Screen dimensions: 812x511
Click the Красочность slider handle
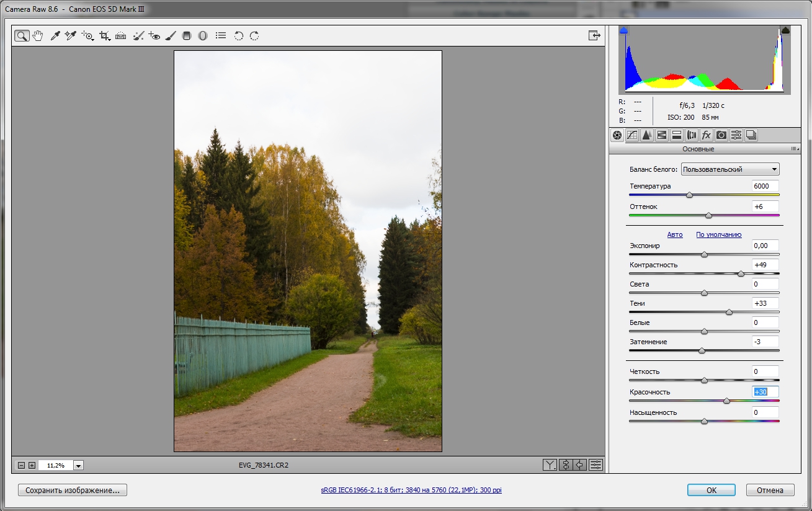(726, 401)
